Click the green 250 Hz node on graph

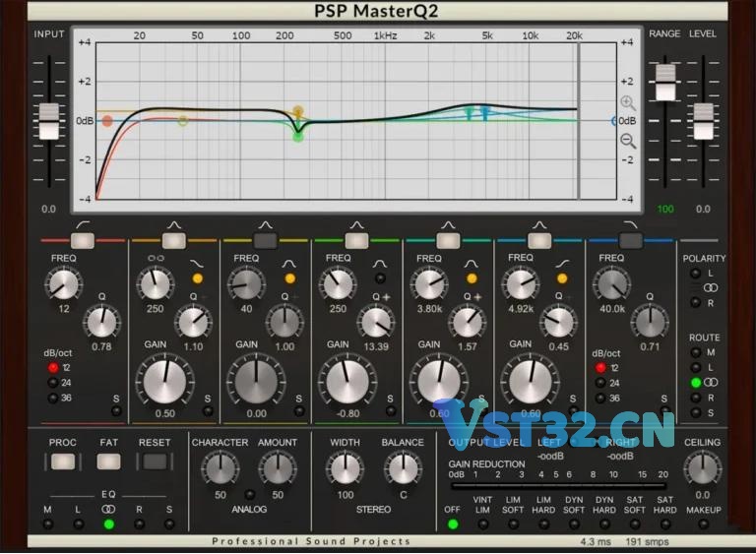pyautogui.click(x=298, y=137)
